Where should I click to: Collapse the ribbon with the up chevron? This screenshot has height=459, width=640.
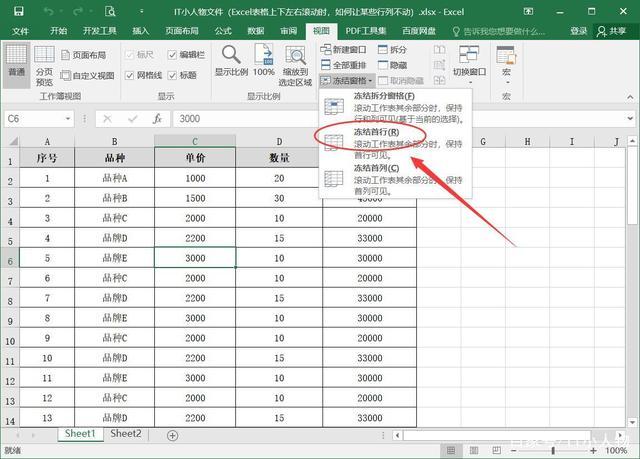click(x=630, y=97)
